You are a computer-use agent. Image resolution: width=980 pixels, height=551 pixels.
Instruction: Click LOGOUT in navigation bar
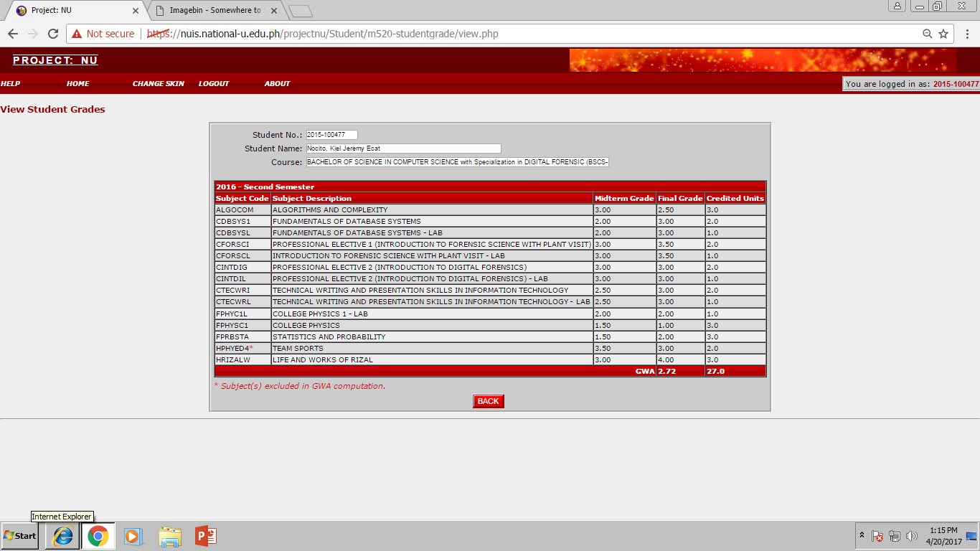click(214, 83)
